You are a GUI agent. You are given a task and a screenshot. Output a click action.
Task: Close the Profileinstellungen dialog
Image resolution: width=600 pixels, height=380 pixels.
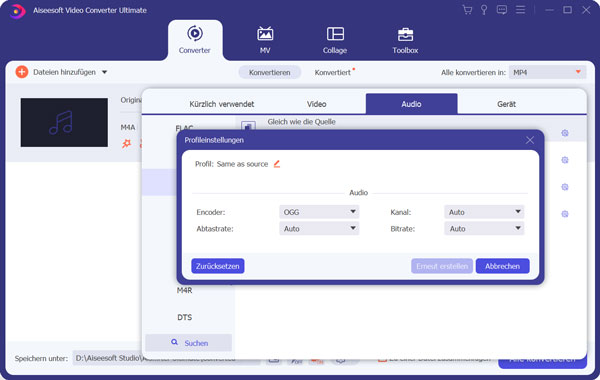pyautogui.click(x=530, y=140)
